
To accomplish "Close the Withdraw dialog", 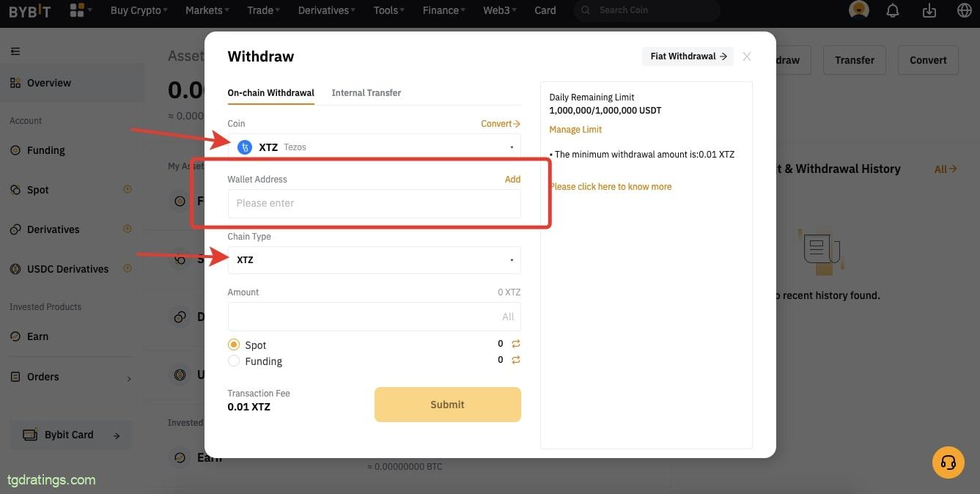I will [747, 56].
